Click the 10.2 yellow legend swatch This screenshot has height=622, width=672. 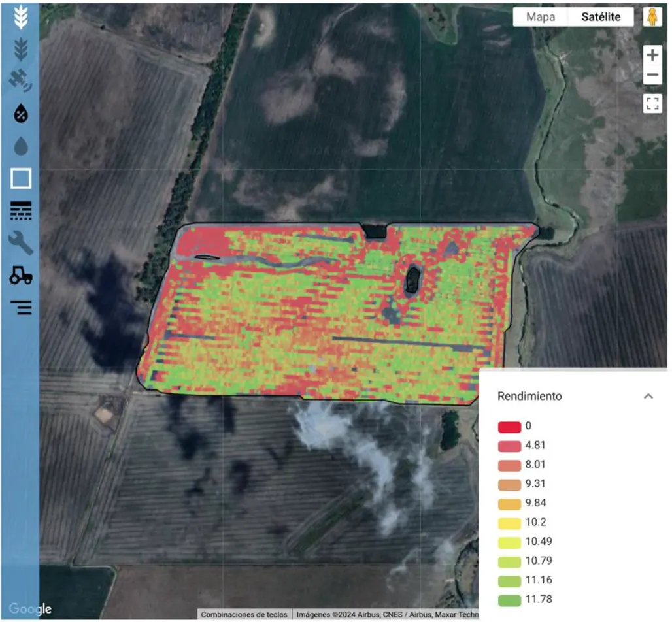[509, 523]
